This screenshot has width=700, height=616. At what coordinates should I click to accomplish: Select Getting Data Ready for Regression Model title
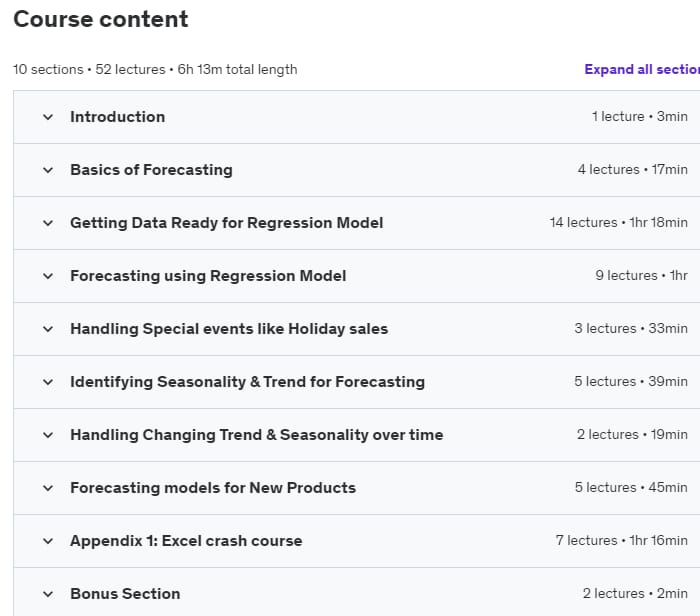pyautogui.click(x=227, y=223)
